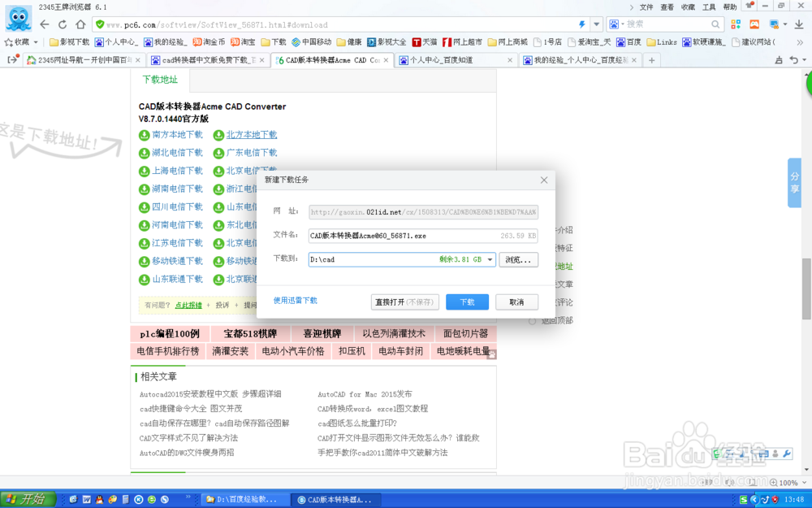812x508 pixels.
Task: Click the 下载 button to start downloading
Action: 467,301
